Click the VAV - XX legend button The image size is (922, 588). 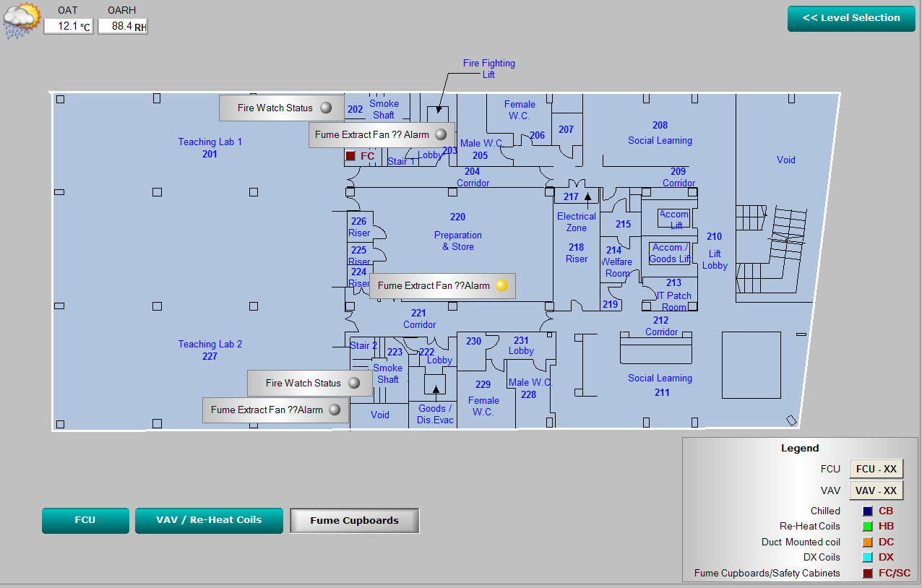876,490
